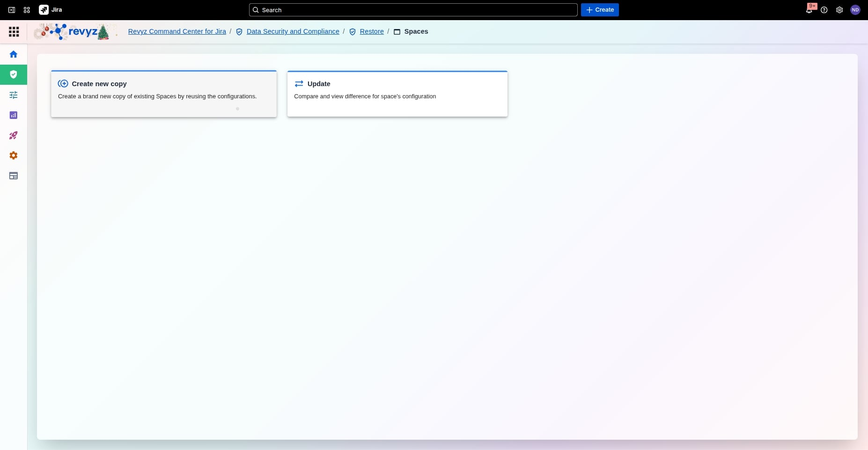Screen dimensions: 868x450
Task: Focus the Search input field
Action: click(413, 10)
